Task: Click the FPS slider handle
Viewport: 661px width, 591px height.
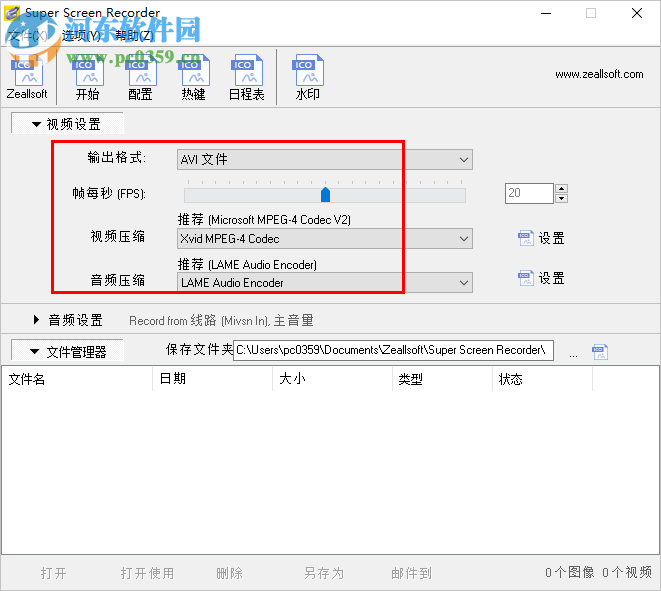Action: click(325, 195)
